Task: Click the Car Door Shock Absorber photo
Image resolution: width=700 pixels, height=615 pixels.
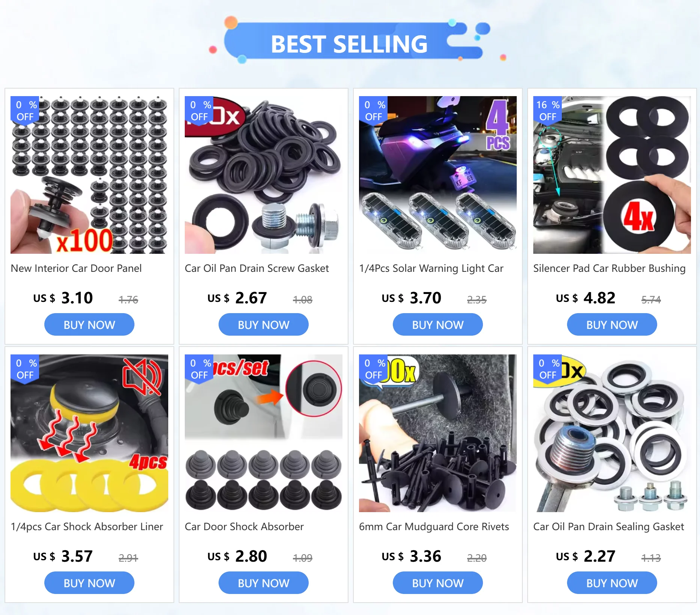Action: coord(264,433)
